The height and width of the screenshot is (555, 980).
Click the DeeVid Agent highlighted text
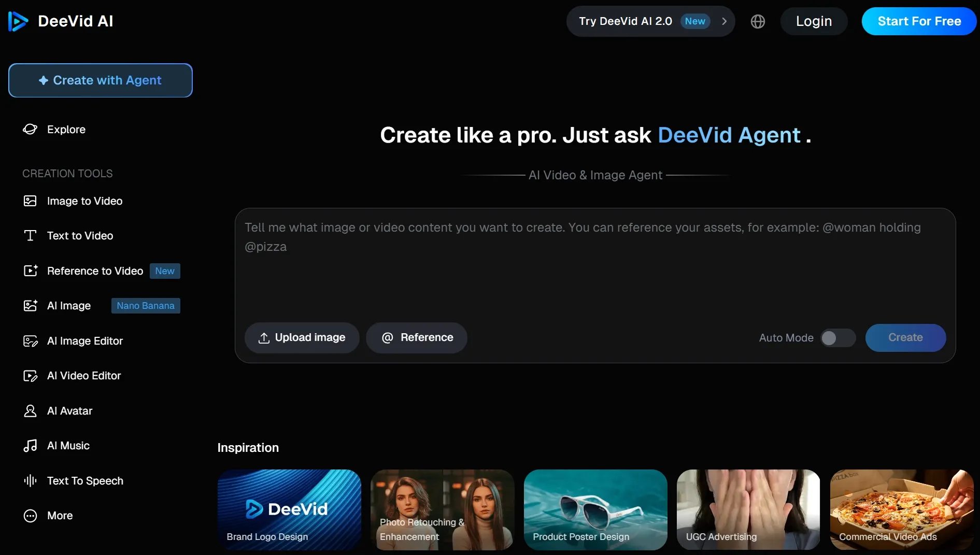(729, 135)
